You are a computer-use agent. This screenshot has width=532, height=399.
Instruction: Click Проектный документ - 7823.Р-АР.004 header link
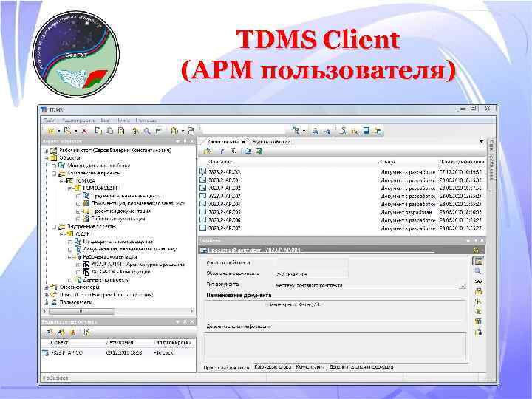pyautogui.click(x=255, y=250)
